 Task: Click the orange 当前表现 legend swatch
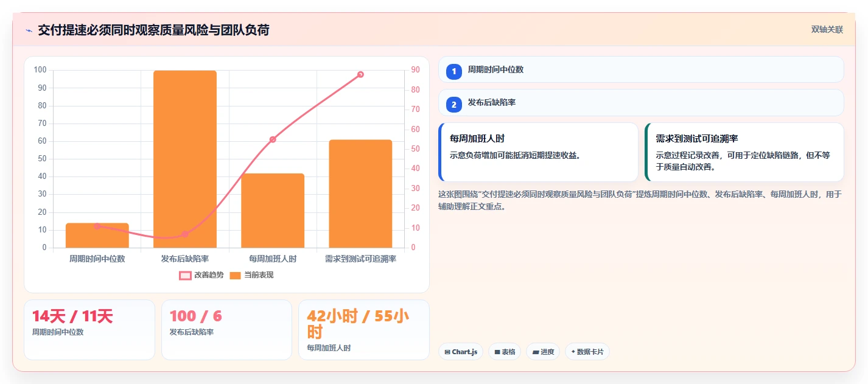tap(236, 275)
